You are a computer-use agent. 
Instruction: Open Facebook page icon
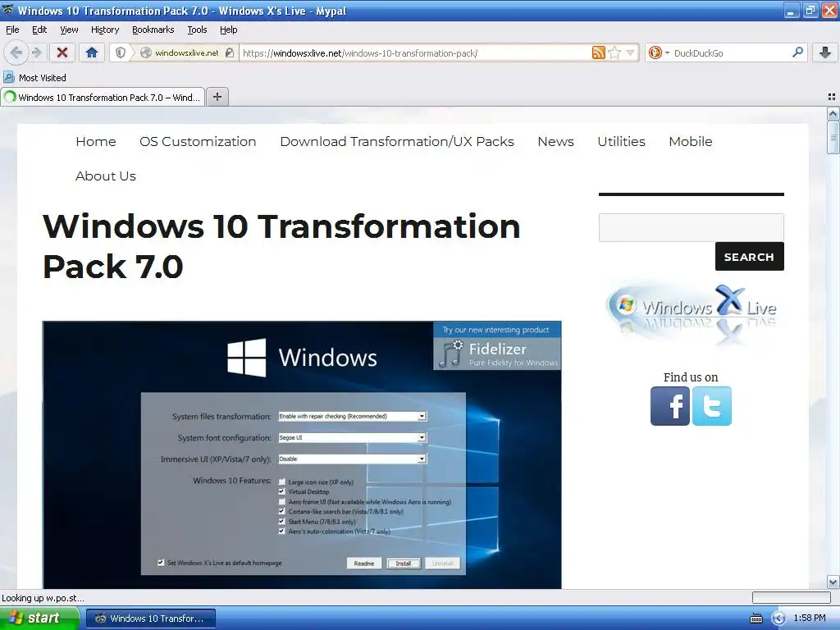669,406
